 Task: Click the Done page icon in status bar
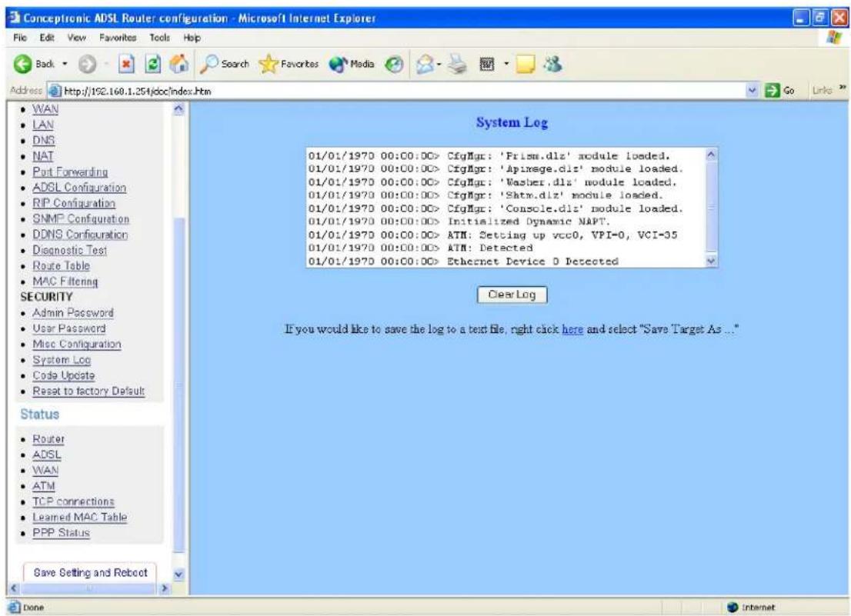[x=14, y=608]
